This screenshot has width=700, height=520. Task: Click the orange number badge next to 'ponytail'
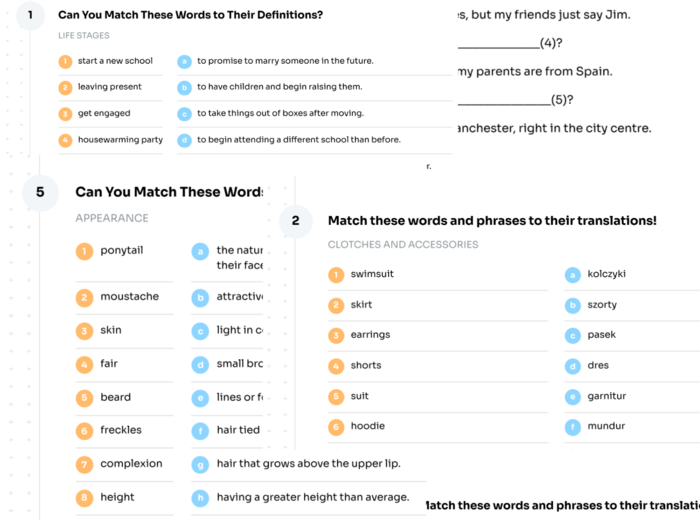[x=85, y=251]
